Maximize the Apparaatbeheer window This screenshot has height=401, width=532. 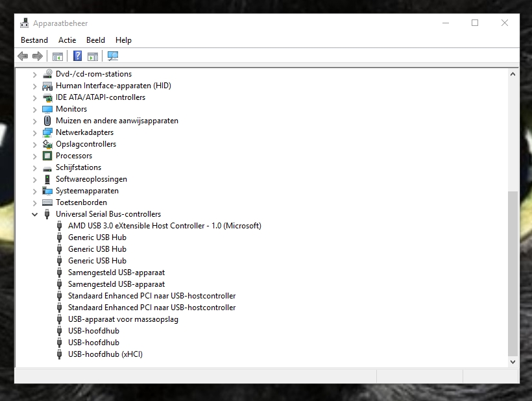pos(475,23)
